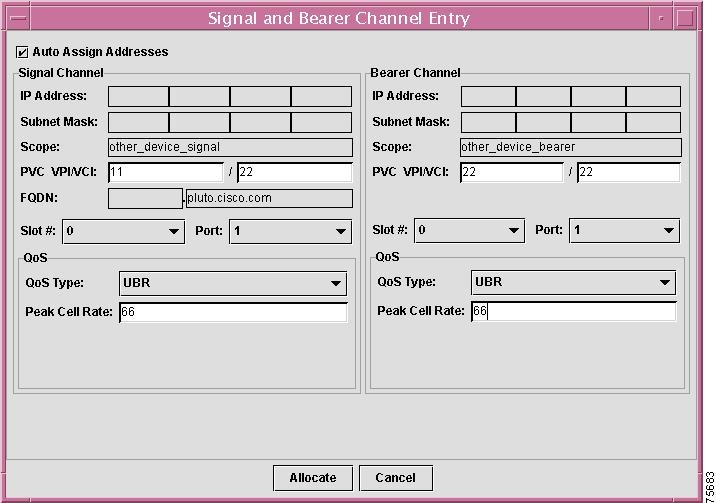Click the Signal Channel Peak Cell Rate field

coord(232,312)
